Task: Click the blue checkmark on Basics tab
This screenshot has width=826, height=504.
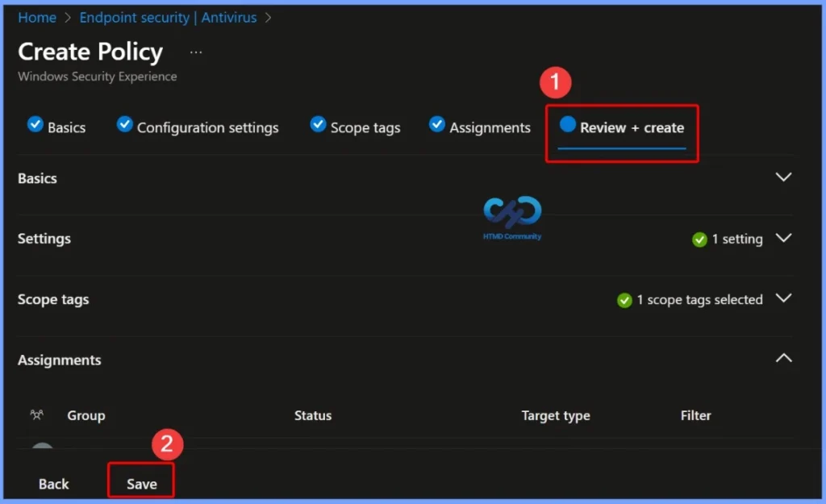Action: point(35,126)
